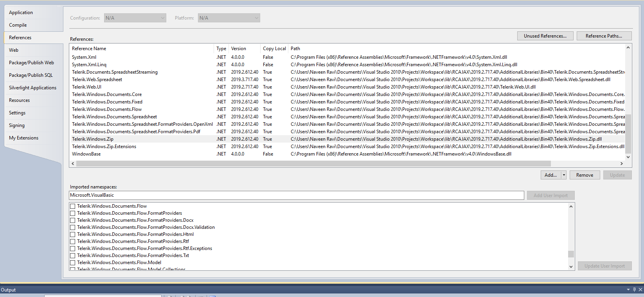Click up arrow of the namespaces list scrollbar
The image size is (644, 297).
571,206
